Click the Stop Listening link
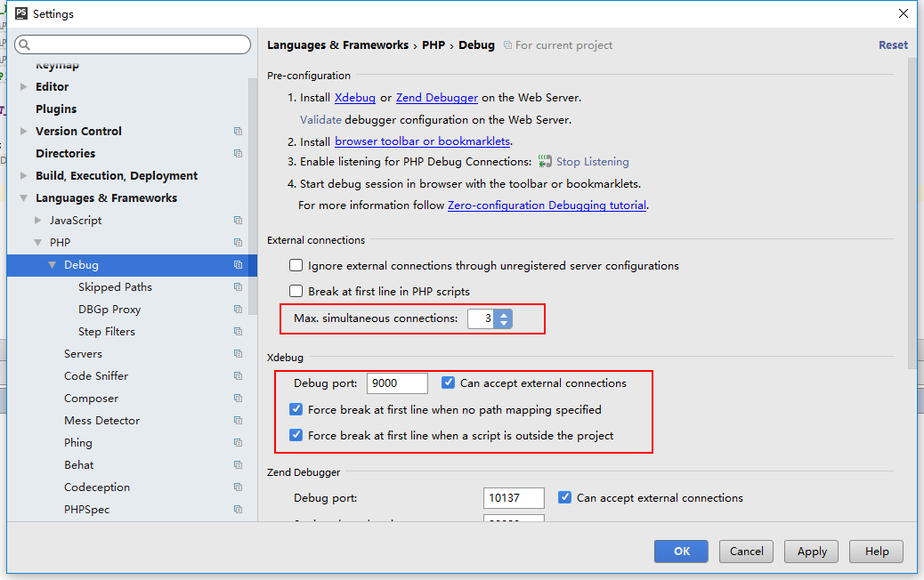This screenshot has width=924, height=580. 592,161
